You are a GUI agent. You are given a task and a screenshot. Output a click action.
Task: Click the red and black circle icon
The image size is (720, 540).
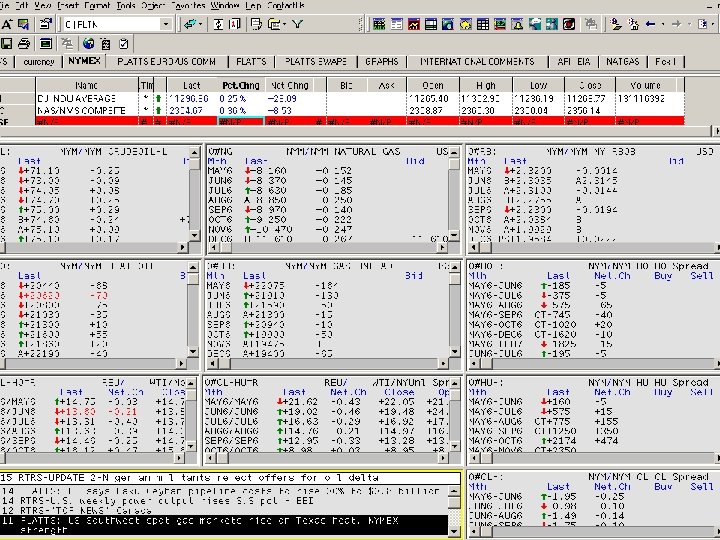(569, 24)
